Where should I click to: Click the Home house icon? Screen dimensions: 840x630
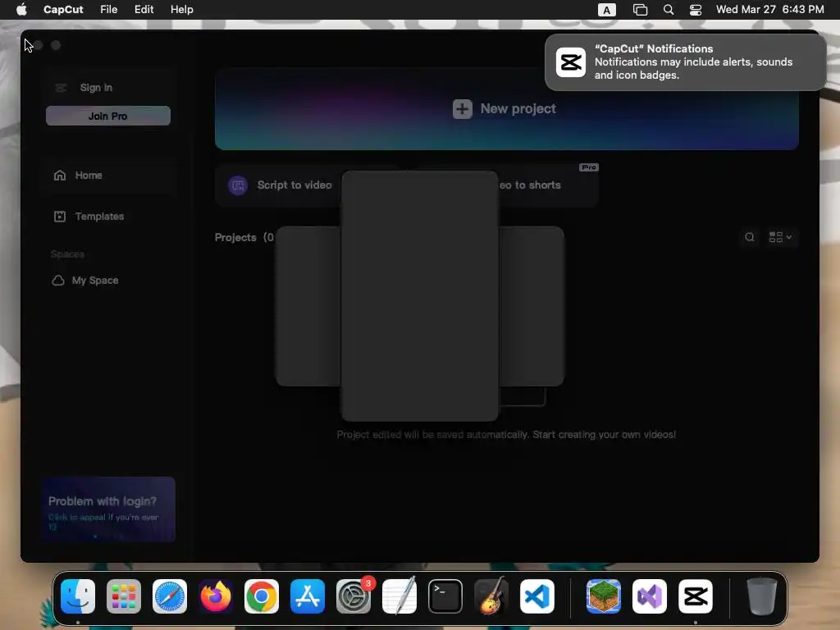[59, 176]
